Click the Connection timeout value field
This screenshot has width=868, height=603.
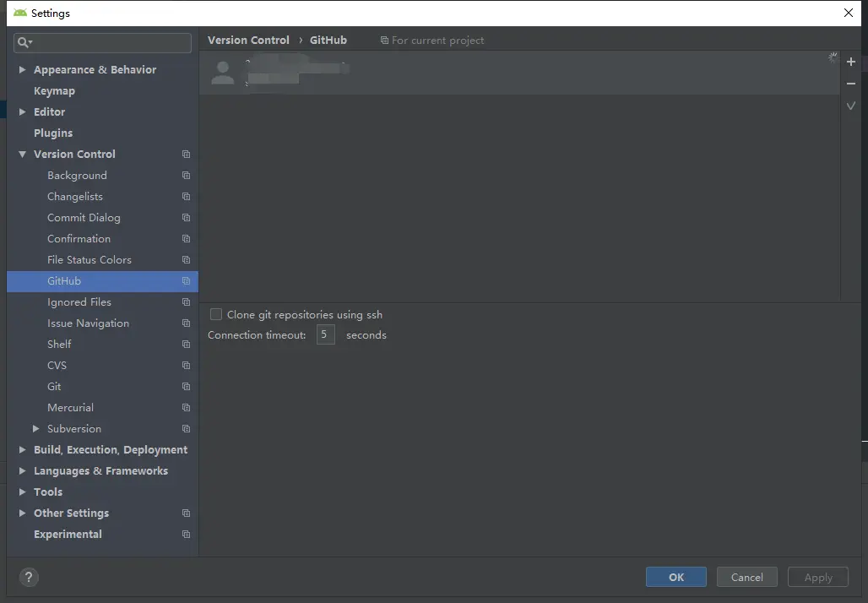[x=326, y=334]
